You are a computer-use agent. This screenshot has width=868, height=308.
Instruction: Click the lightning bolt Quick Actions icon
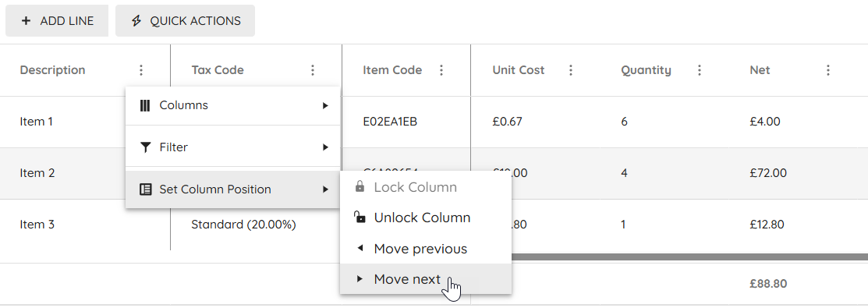136,21
